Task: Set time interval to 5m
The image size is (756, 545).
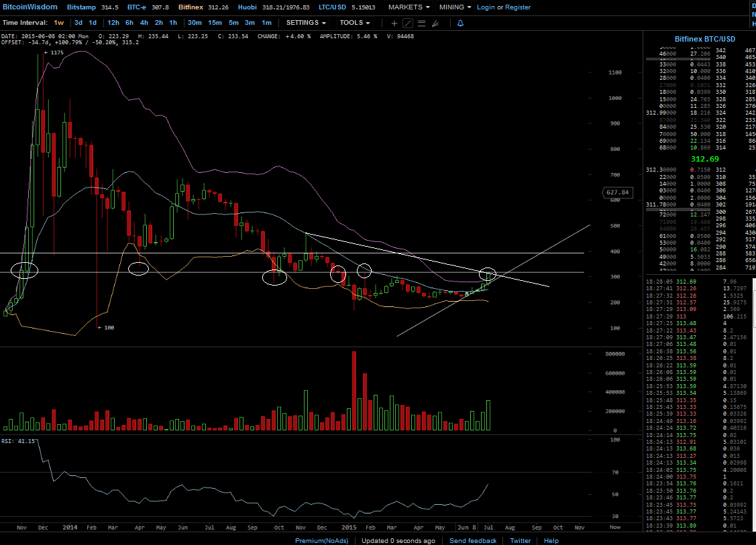Action: tap(234, 23)
